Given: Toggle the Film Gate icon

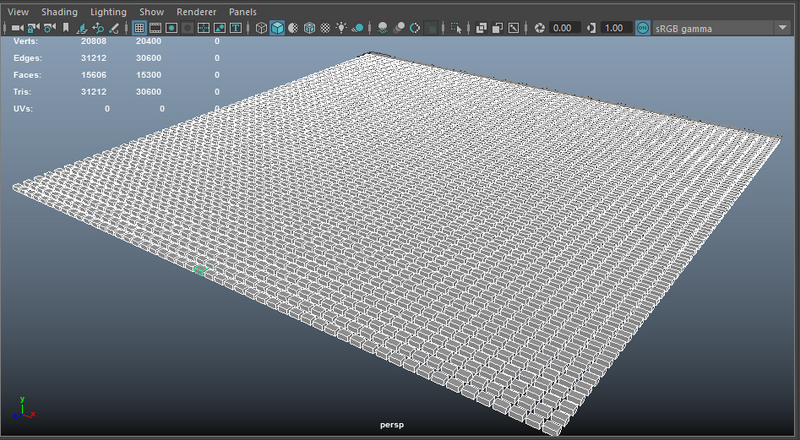Looking at the screenshot, I should (155, 28).
